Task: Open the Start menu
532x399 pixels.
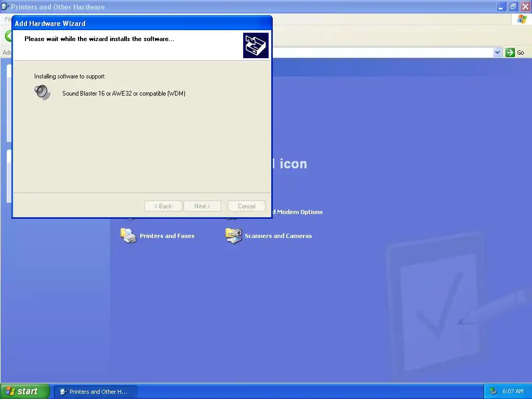Action: [25, 391]
